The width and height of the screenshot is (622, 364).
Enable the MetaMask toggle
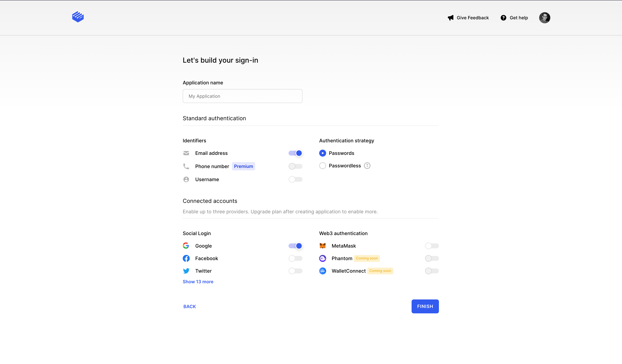pyautogui.click(x=432, y=246)
